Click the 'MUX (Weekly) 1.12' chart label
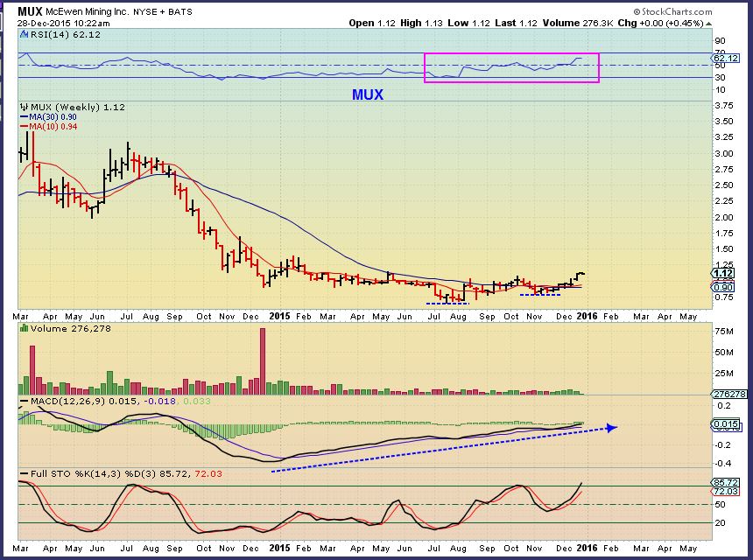This screenshot has width=753, height=560. 78,107
